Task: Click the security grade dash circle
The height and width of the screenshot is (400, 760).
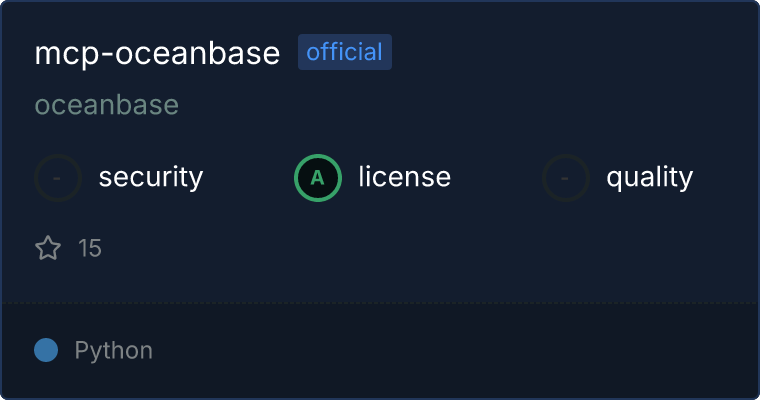Action: (58, 178)
